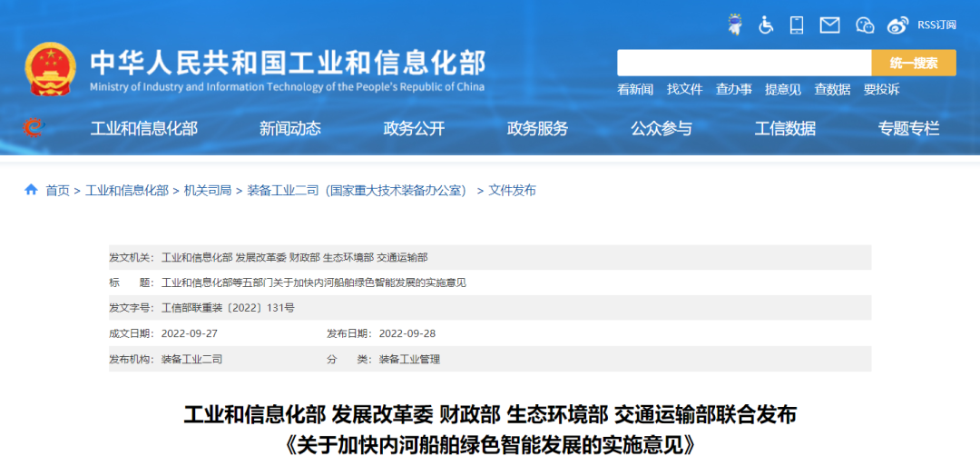The width and height of the screenshot is (980, 466).
Task: Click 发布机构 value 装备工业二司
Action: point(191,360)
